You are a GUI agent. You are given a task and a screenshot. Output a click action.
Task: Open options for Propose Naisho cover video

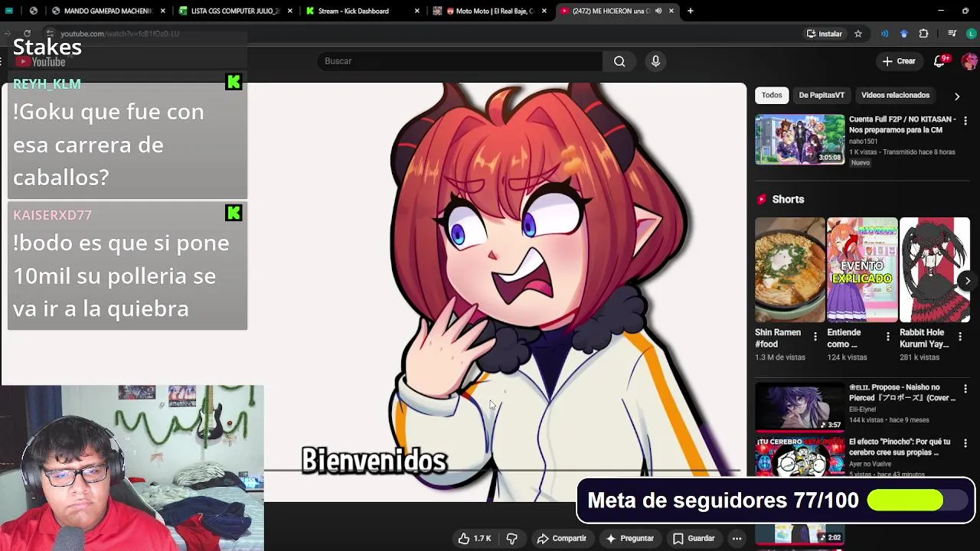965,389
